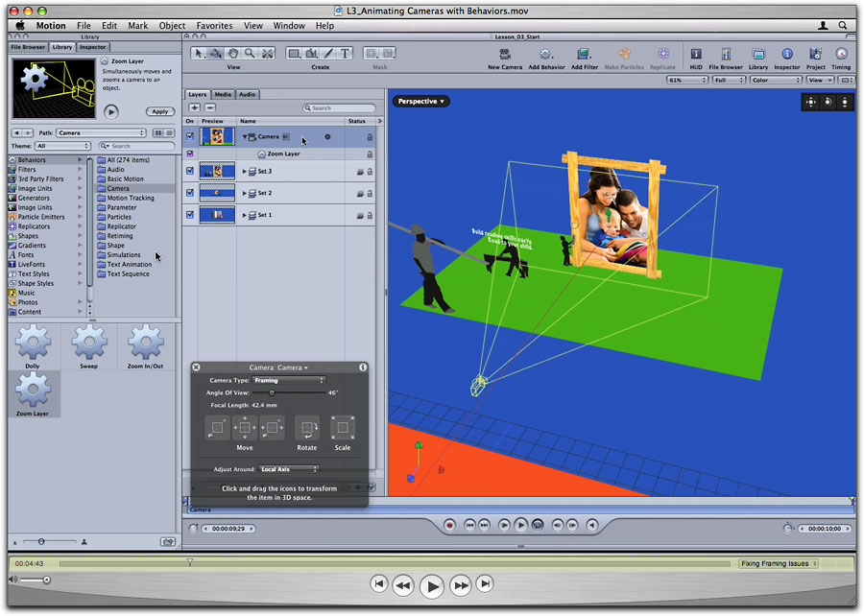Click the New Camera toolbar icon
This screenshot has width=864, height=616.
coord(505,55)
